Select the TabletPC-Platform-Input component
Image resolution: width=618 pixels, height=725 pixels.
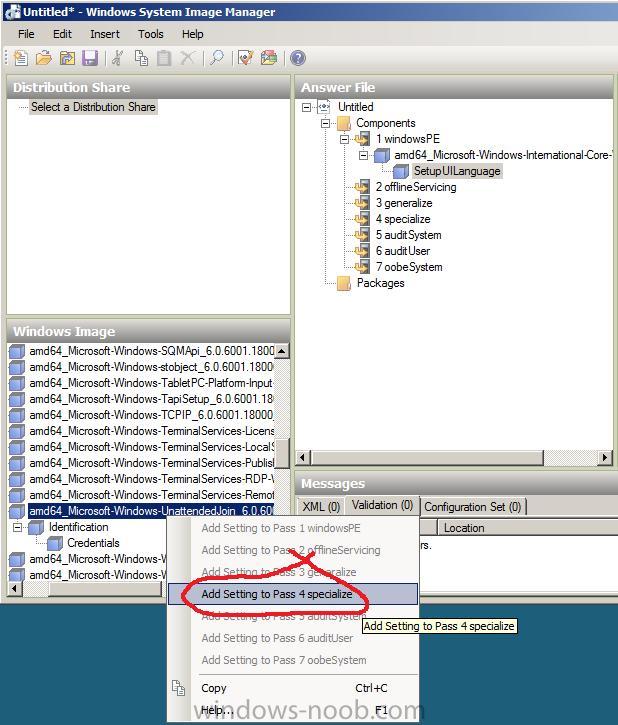[x=151, y=383]
